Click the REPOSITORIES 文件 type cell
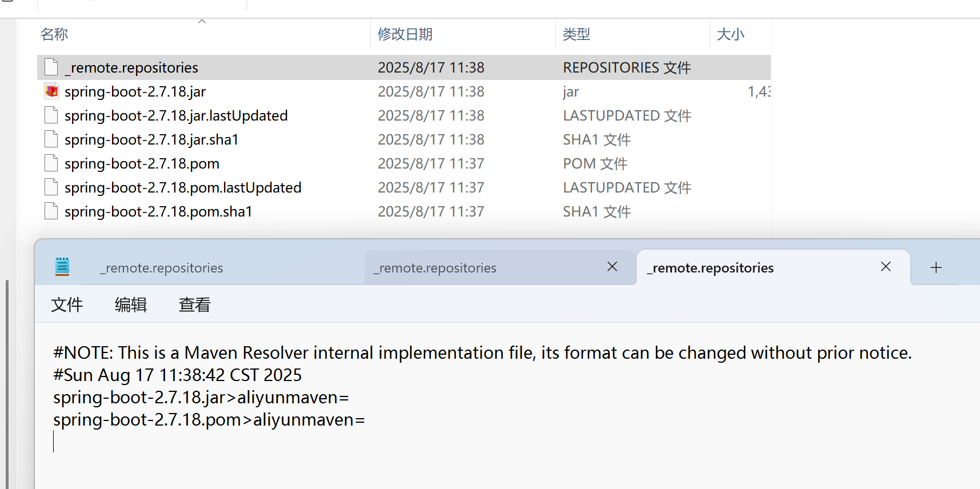 click(627, 67)
